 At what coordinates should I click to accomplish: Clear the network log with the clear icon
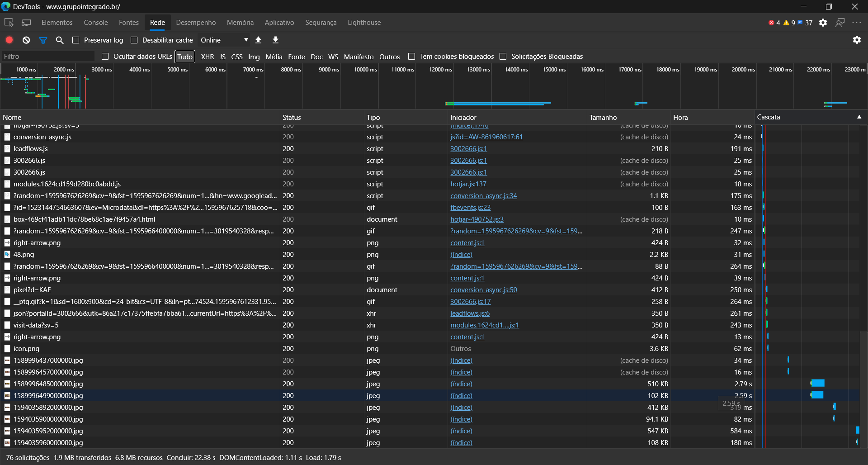point(26,40)
